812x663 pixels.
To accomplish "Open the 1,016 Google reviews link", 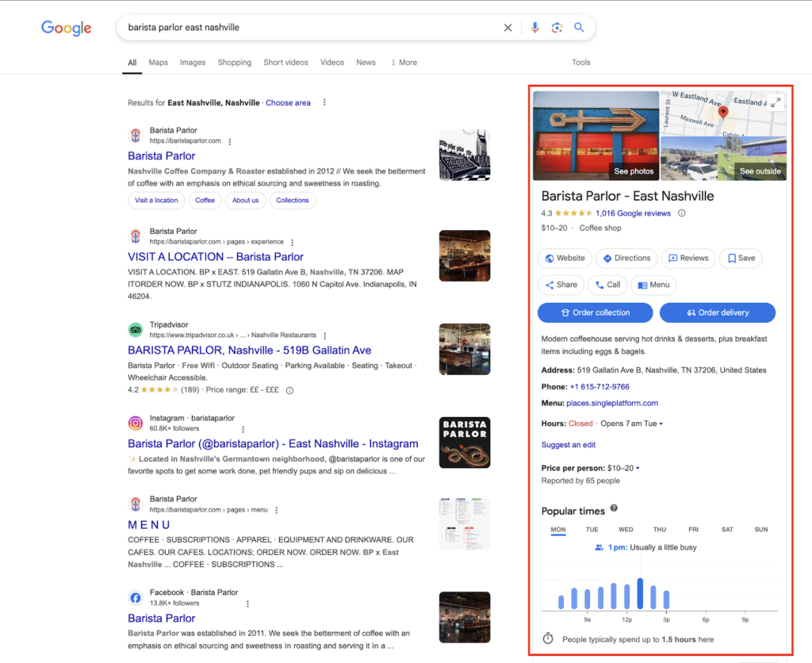I will (x=633, y=213).
